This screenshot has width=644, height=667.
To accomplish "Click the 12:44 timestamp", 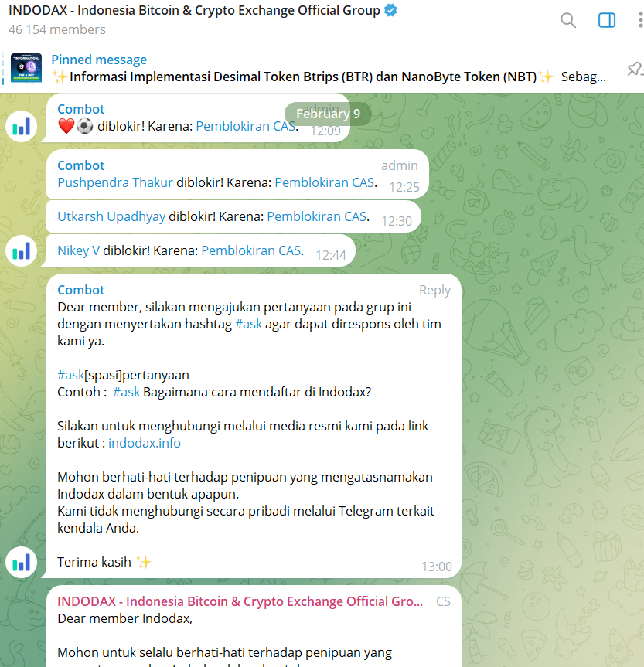I will tap(331, 255).
